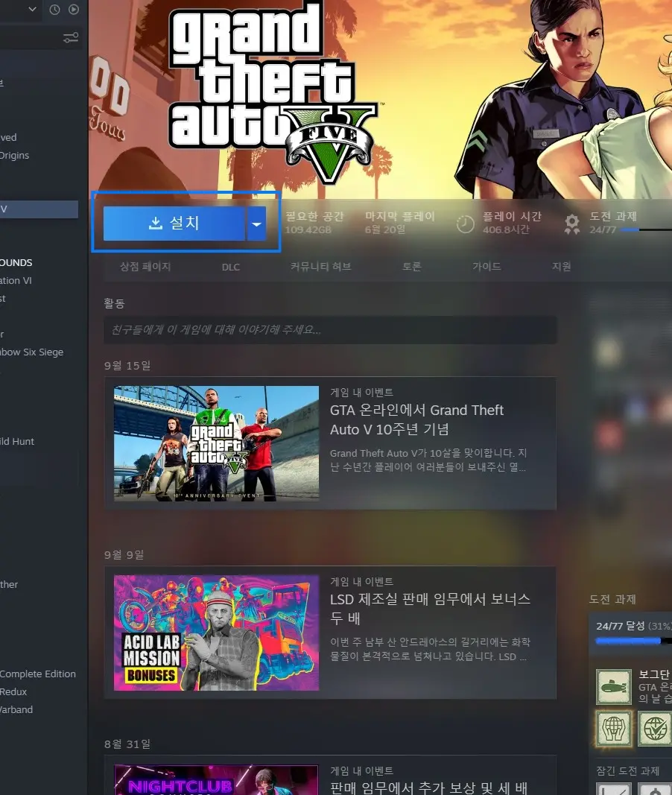Click the globe-with-checkmark achievement badge
The width and height of the screenshot is (672, 795).
(654, 729)
